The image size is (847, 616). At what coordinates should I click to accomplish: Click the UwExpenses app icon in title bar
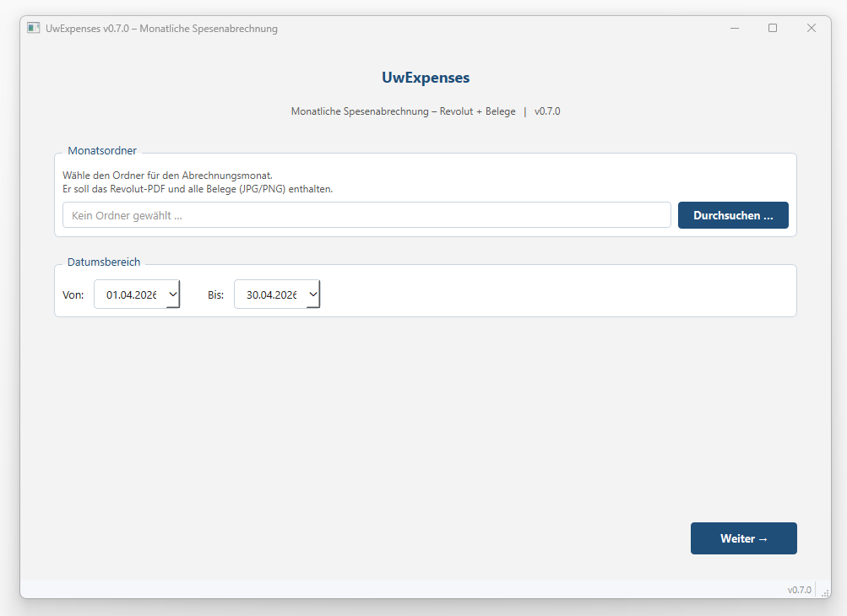[x=34, y=28]
